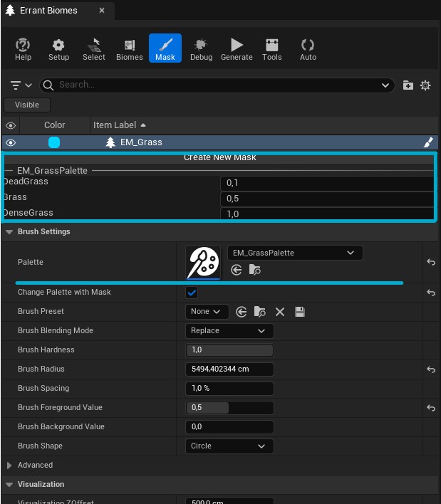Open the Biomes tool

click(130, 49)
